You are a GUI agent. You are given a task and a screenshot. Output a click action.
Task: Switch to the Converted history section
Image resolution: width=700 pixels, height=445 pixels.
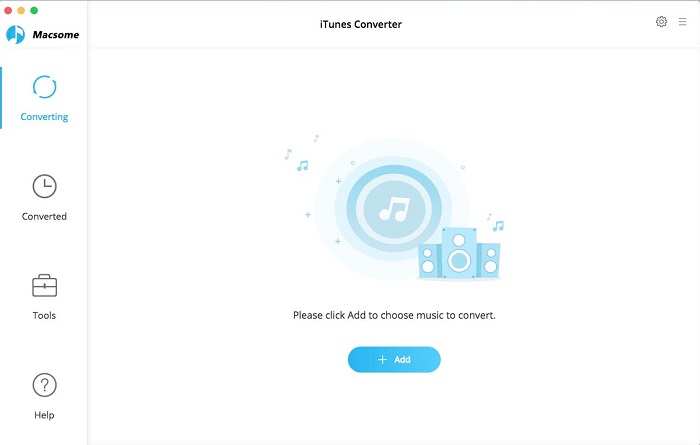(x=44, y=198)
